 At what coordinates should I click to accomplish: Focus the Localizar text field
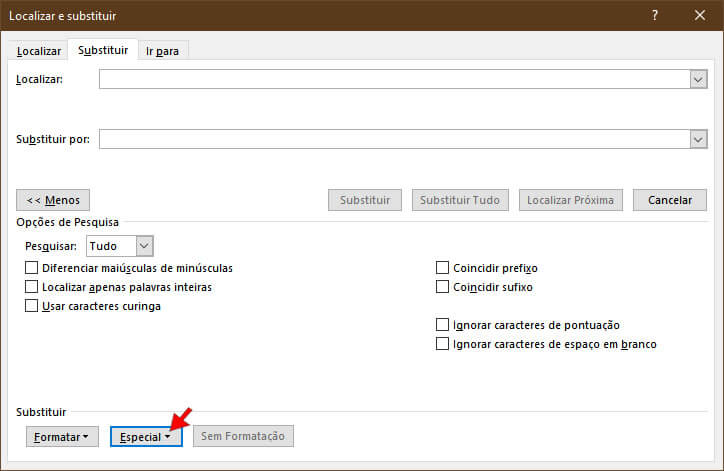(x=395, y=79)
